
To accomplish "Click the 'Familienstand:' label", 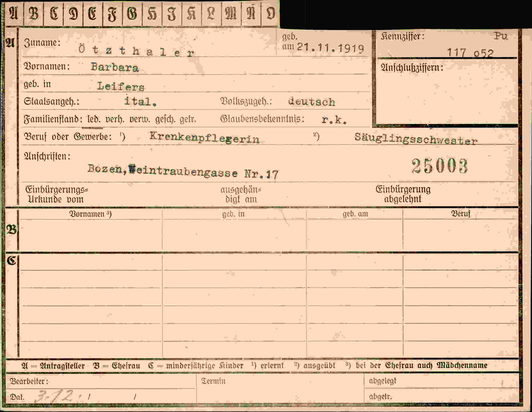I will [x=53, y=120].
